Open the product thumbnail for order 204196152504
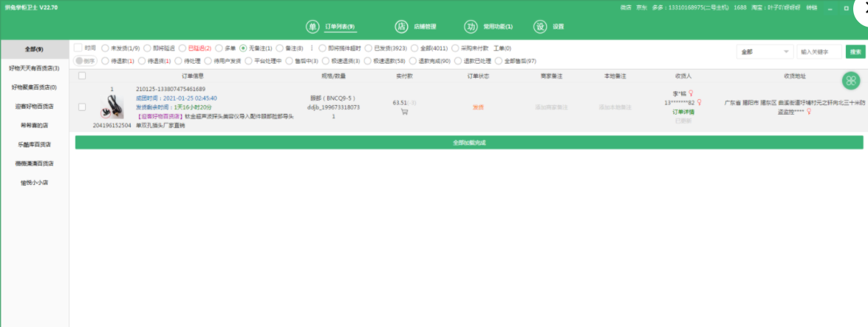Viewport: 868px width, 327px height. click(x=112, y=107)
